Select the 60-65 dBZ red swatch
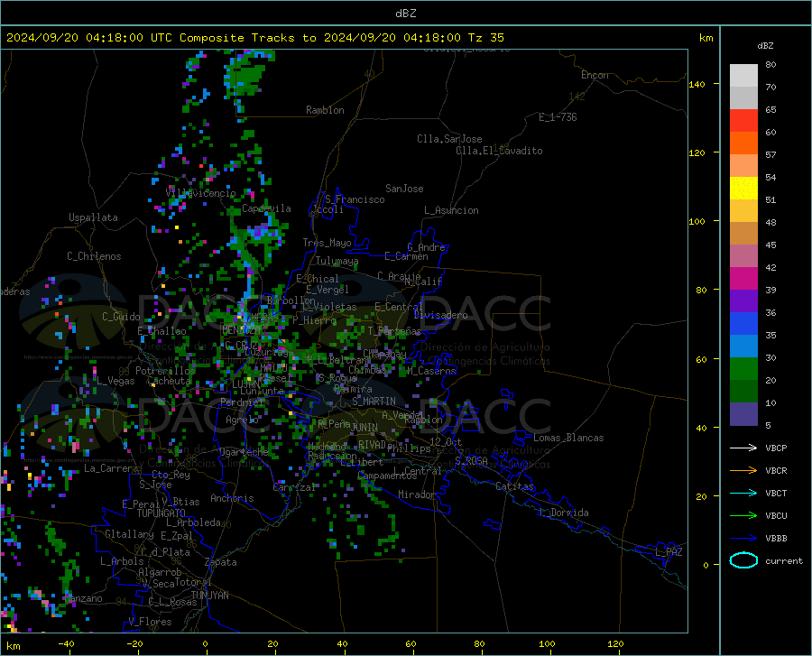The image size is (812, 656). click(x=743, y=121)
